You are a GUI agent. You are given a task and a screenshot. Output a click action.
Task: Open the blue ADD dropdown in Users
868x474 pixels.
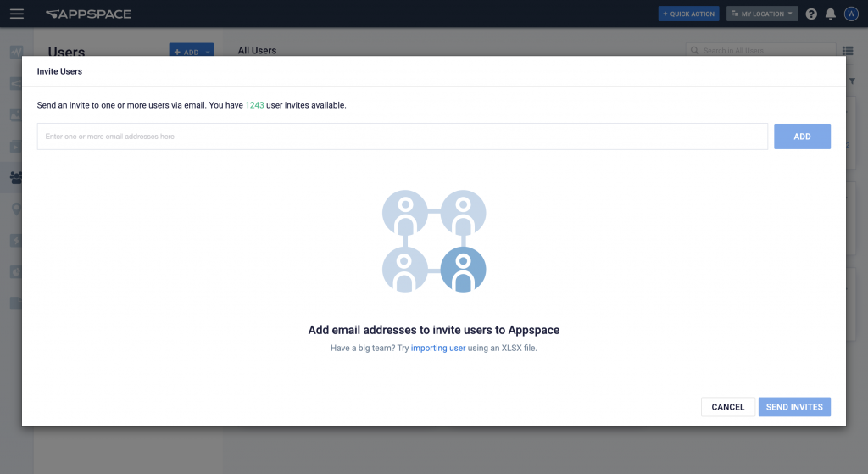191,52
